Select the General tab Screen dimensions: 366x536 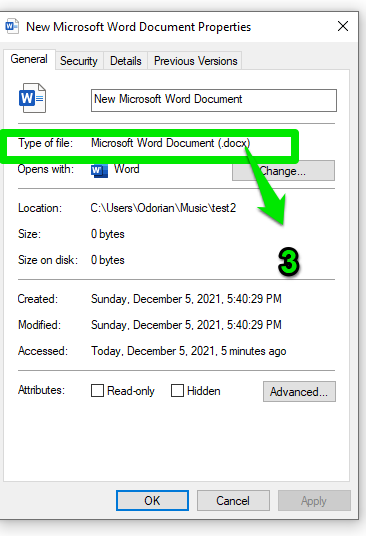(29, 59)
